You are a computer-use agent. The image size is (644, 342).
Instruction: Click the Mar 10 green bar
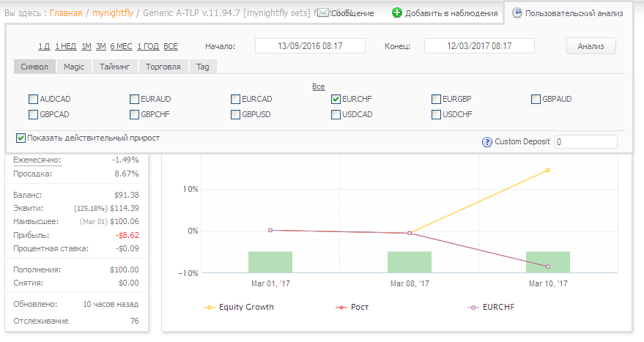(548, 262)
